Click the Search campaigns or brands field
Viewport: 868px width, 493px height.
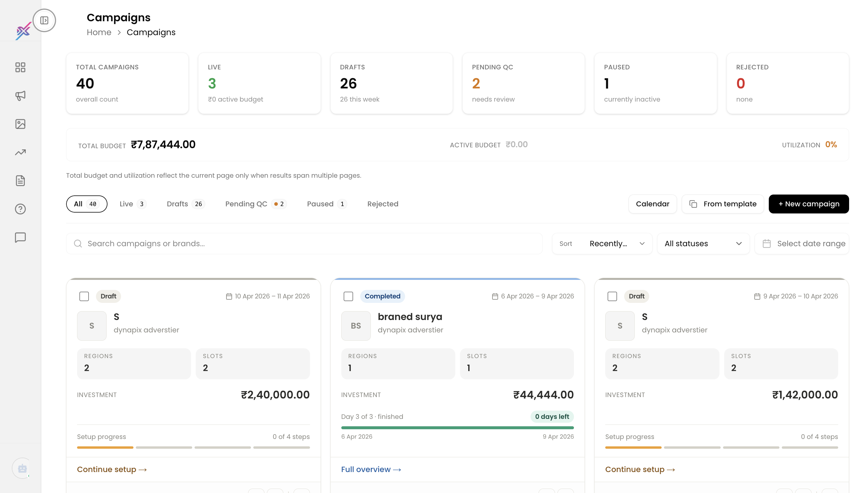tap(304, 244)
